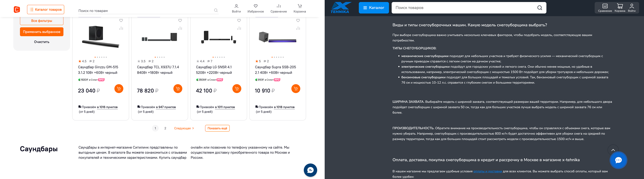Open Корзина cart in Citilink header
The height and width of the screenshot is (179, 644).
coord(300,8)
